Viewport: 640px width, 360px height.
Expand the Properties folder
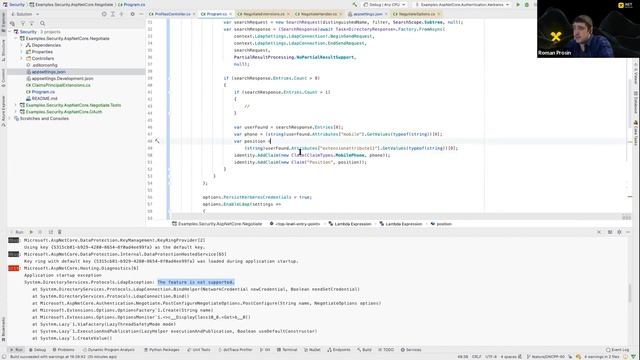22,52
